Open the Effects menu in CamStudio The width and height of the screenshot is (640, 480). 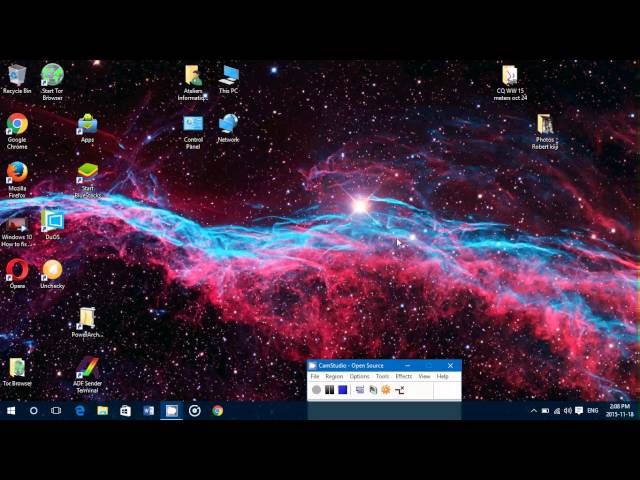pyautogui.click(x=404, y=376)
